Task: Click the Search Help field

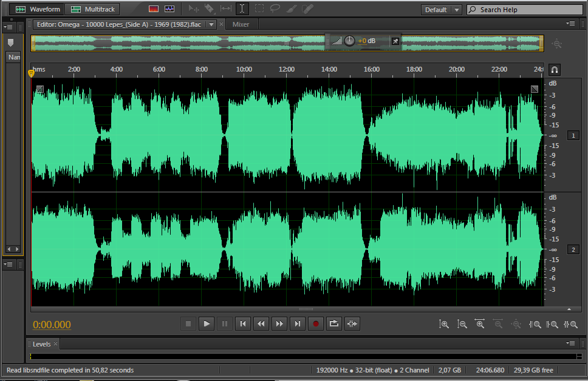Action: coord(525,10)
